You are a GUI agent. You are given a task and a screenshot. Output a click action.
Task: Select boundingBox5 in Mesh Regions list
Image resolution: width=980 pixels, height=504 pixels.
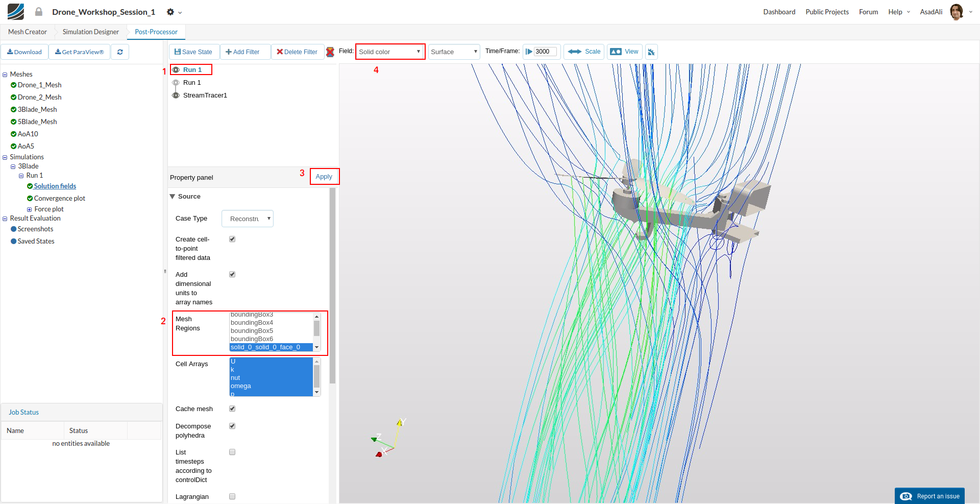pyautogui.click(x=252, y=331)
